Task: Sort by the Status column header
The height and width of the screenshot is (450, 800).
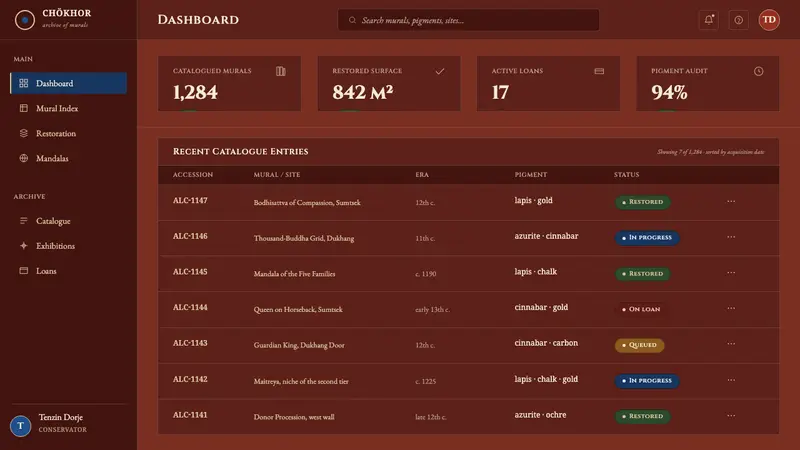Action: 627,174
